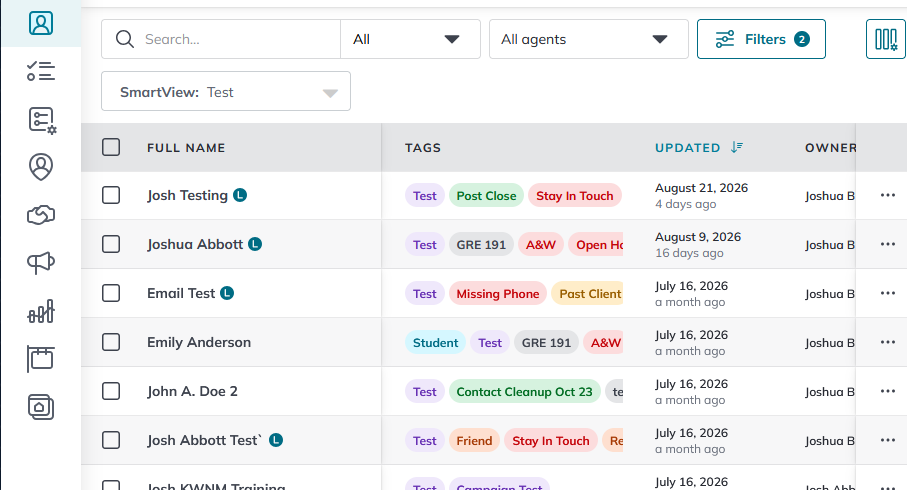Viewport: 907px width, 490px height.
Task: Open more options for Joshua Abbott row
Action: click(x=888, y=244)
